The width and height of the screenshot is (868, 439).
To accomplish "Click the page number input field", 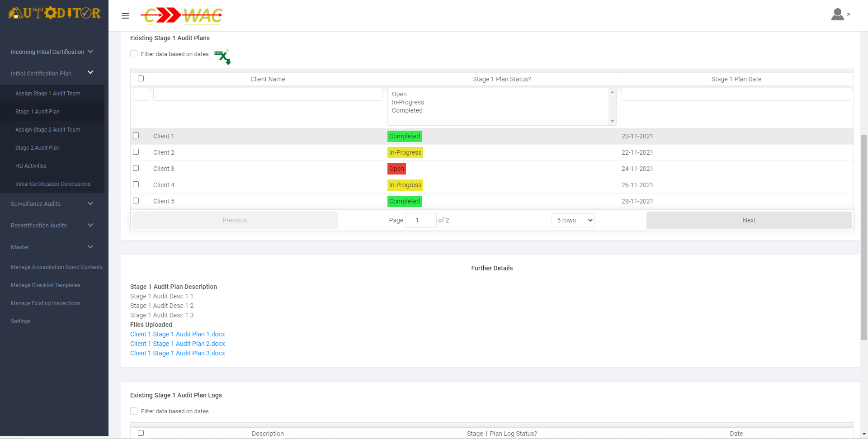I will 420,220.
